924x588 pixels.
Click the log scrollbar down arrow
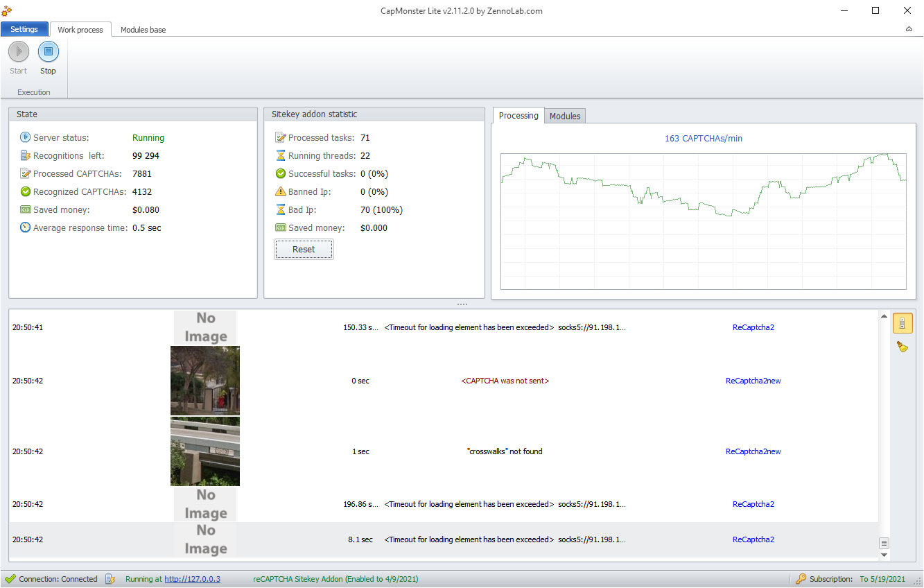tap(884, 555)
